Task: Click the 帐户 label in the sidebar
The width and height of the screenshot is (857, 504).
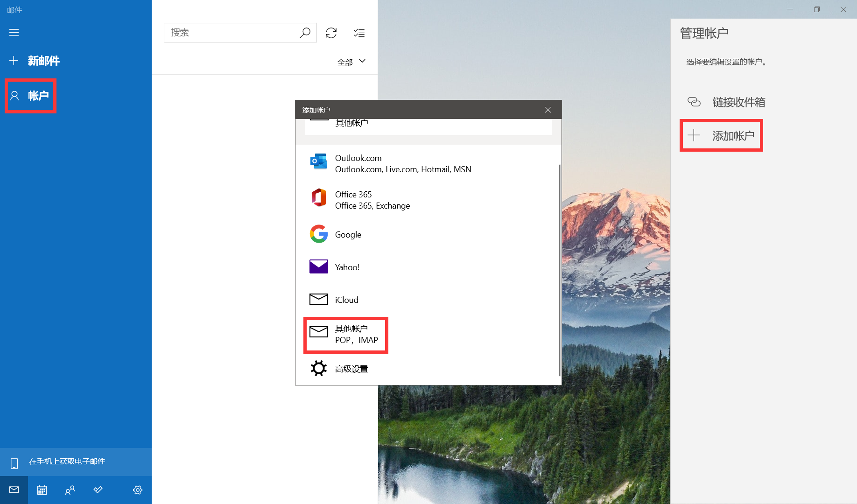Action: point(38,96)
